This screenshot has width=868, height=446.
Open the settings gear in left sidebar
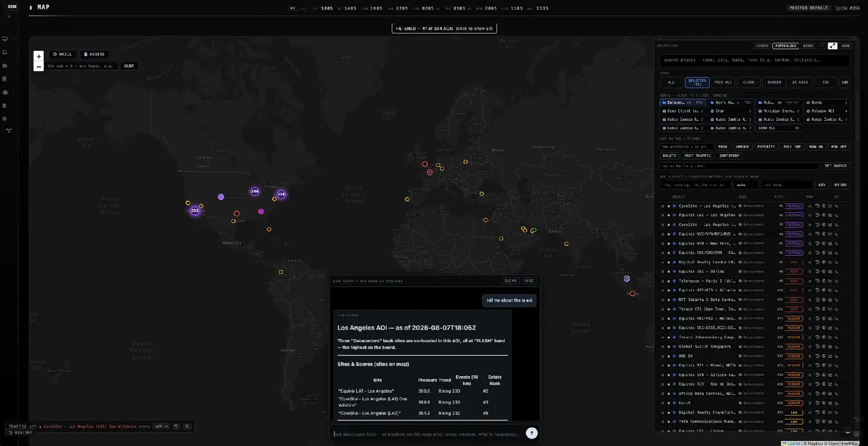click(5, 119)
